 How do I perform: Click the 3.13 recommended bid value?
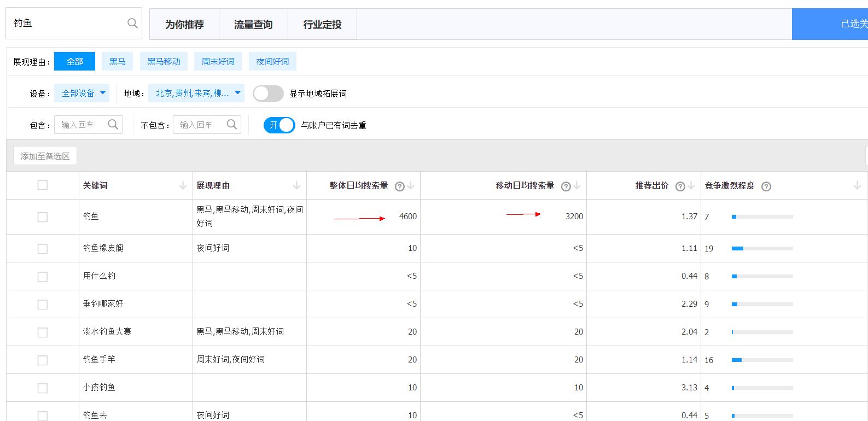coord(689,388)
